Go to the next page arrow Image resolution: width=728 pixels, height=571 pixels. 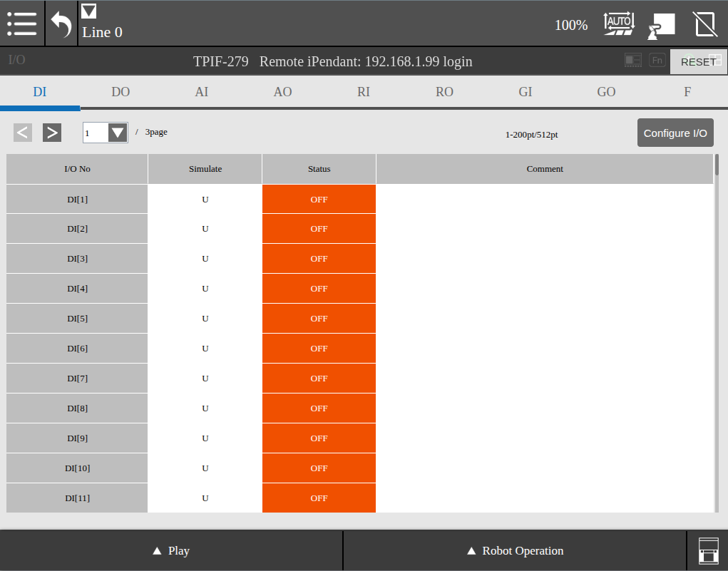pos(51,133)
